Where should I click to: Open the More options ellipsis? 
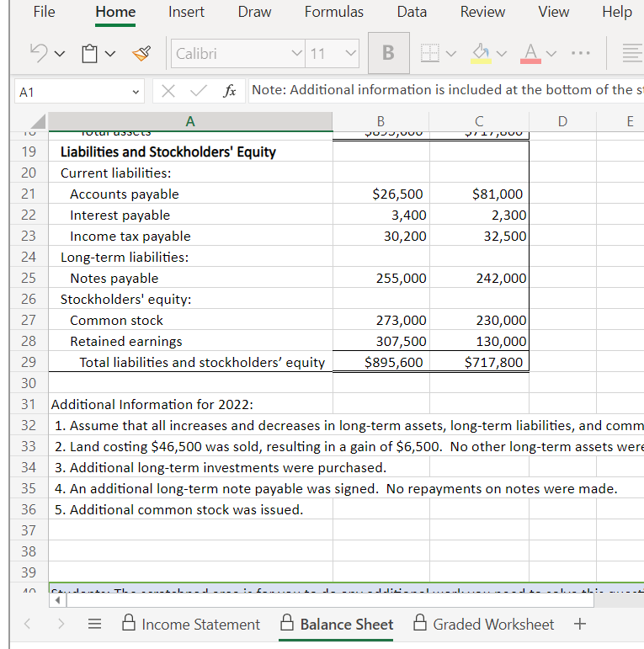[581, 53]
